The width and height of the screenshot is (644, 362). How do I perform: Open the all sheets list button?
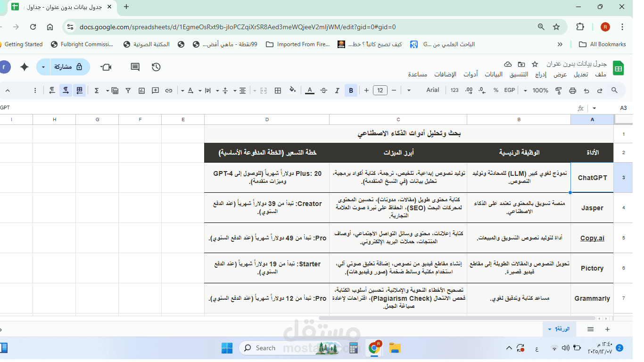click(x=590, y=329)
